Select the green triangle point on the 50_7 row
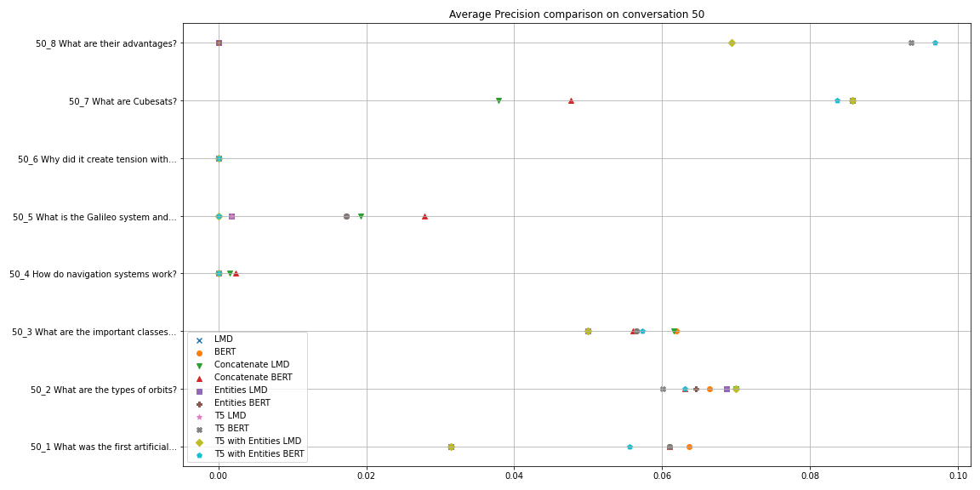 (x=499, y=101)
